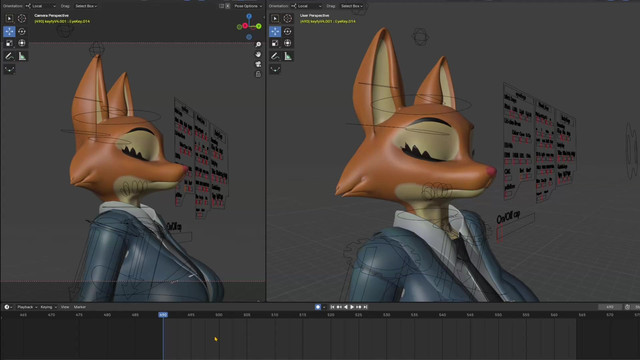Screen dimensions: 640x360
Task: Click frame 475 on the timeline ruler
Action: click(x=79, y=315)
